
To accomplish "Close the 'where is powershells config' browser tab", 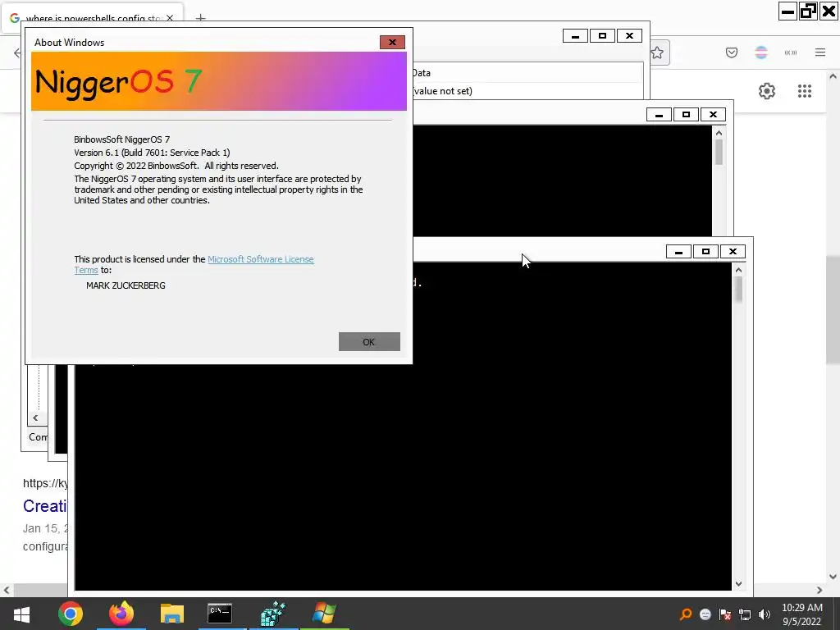I will (x=170, y=18).
